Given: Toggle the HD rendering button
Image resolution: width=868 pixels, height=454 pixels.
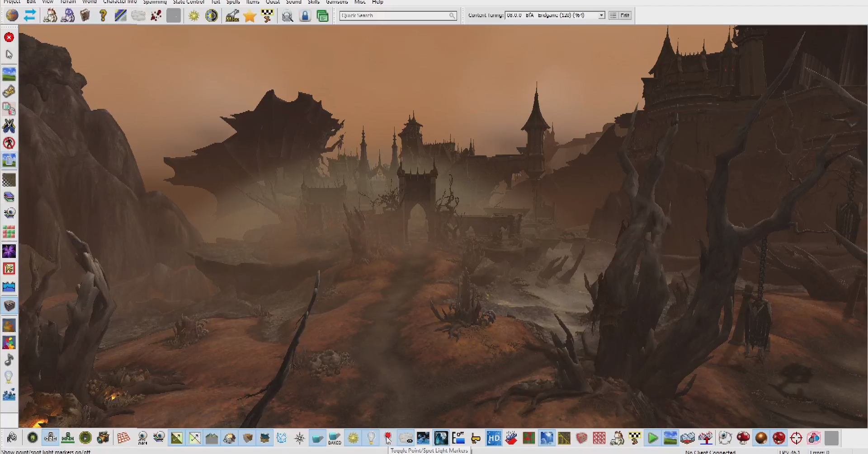Looking at the screenshot, I should pos(494,438).
